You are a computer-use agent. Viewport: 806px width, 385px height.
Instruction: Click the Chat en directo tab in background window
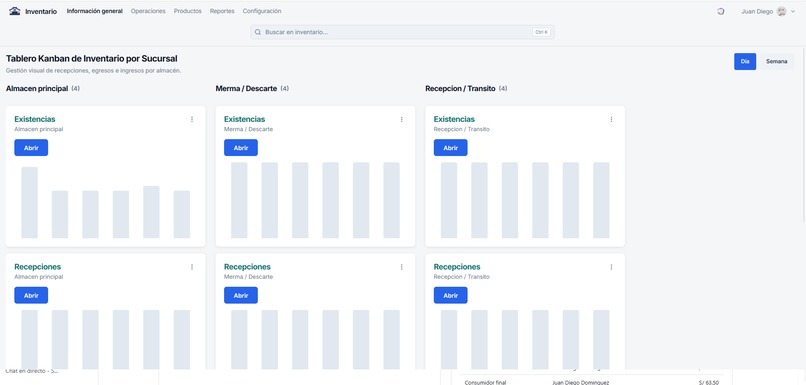pyautogui.click(x=31, y=371)
